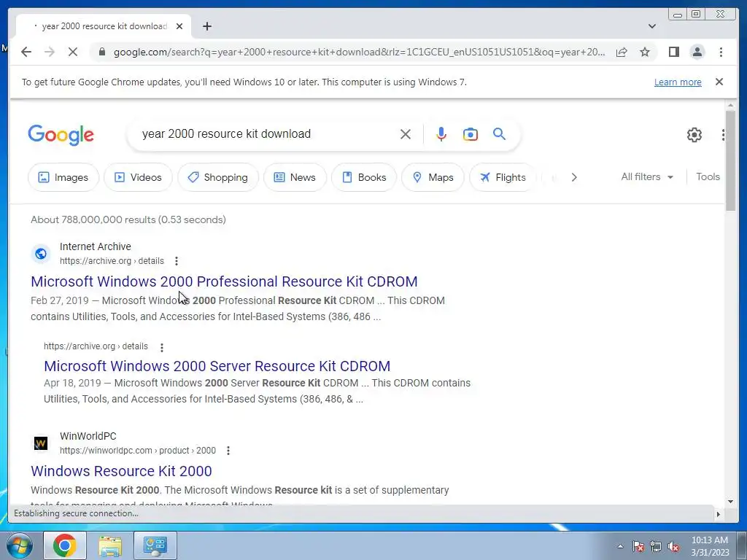
Task: Submit search with magnifying glass icon
Action: [499, 134]
